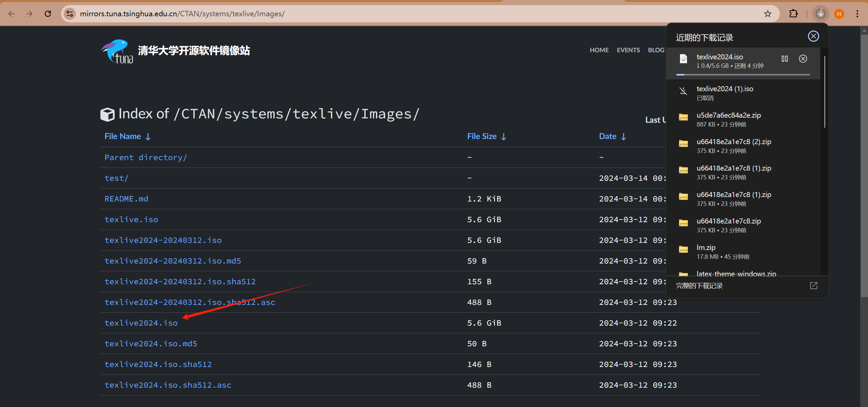Screen dimensions: 868x407
Task: Reload the current page
Action: pos(48,14)
